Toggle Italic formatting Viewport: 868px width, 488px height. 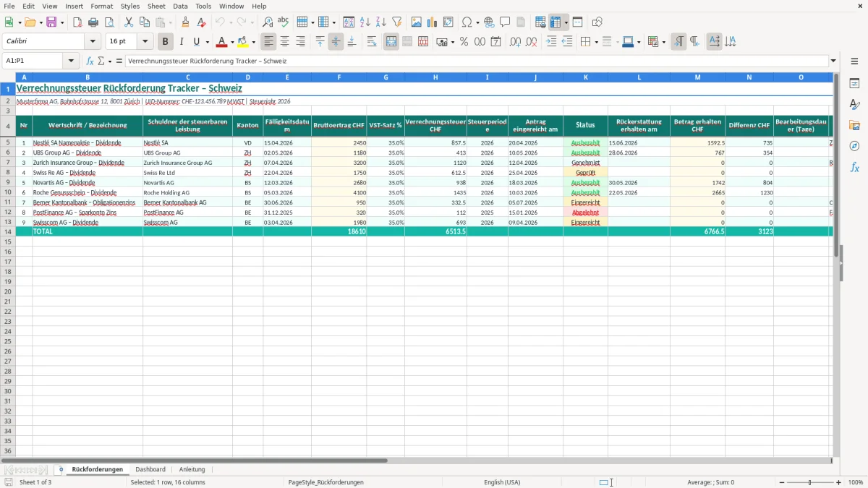pos(181,42)
